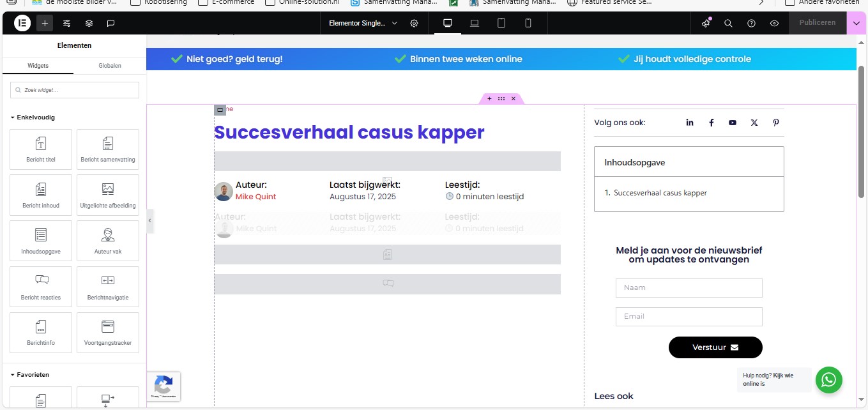Image resolution: width=868 pixels, height=410 pixels.
Task: Switch to desktop responsive view
Action: click(x=448, y=23)
